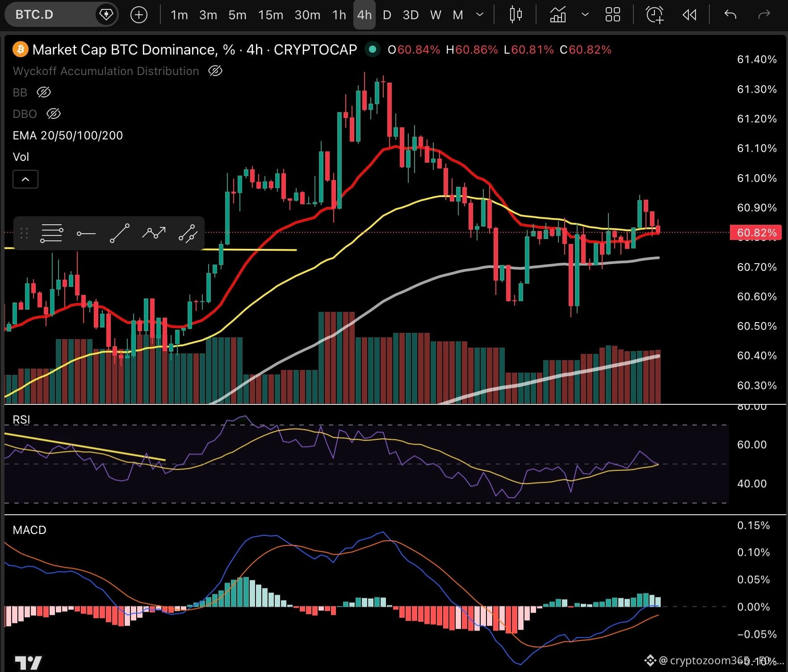The width and height of the screenshot is (788, 672).
Task: Switch to the 3D timeframe
Action: point(411,15)
